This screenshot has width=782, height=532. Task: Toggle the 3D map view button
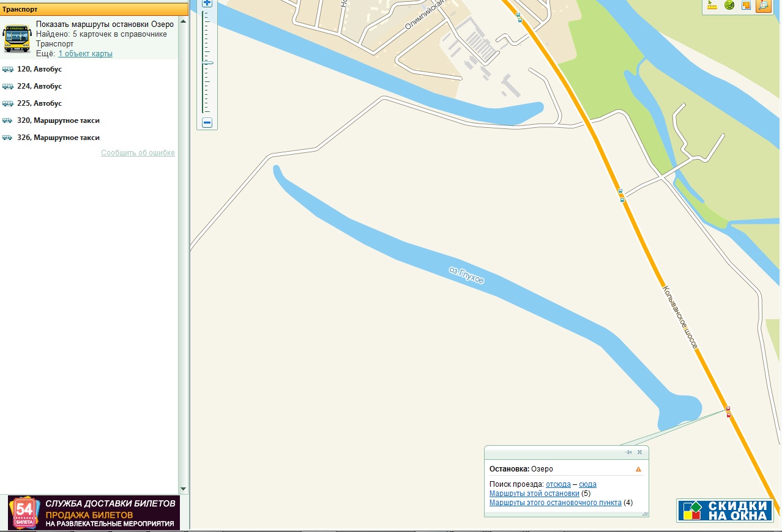tap(763, 6)
